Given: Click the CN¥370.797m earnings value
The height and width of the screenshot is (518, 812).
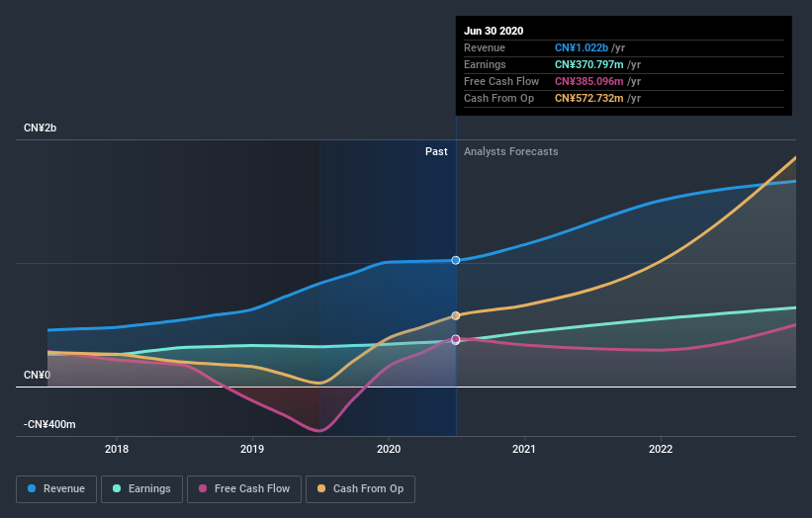Looking at the screenshot, I should [589, 64].
